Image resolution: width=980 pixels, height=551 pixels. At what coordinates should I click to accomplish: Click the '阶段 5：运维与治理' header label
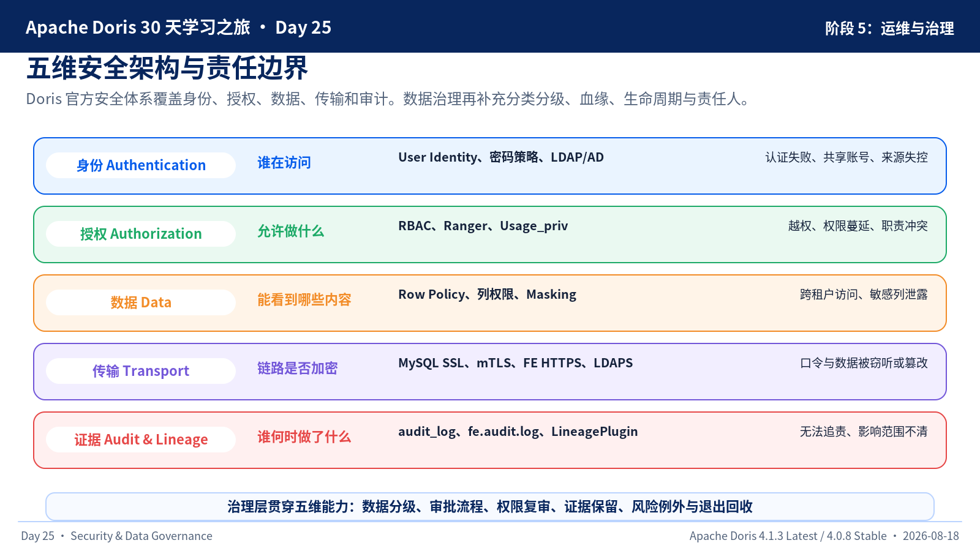[x=889, y=28]
